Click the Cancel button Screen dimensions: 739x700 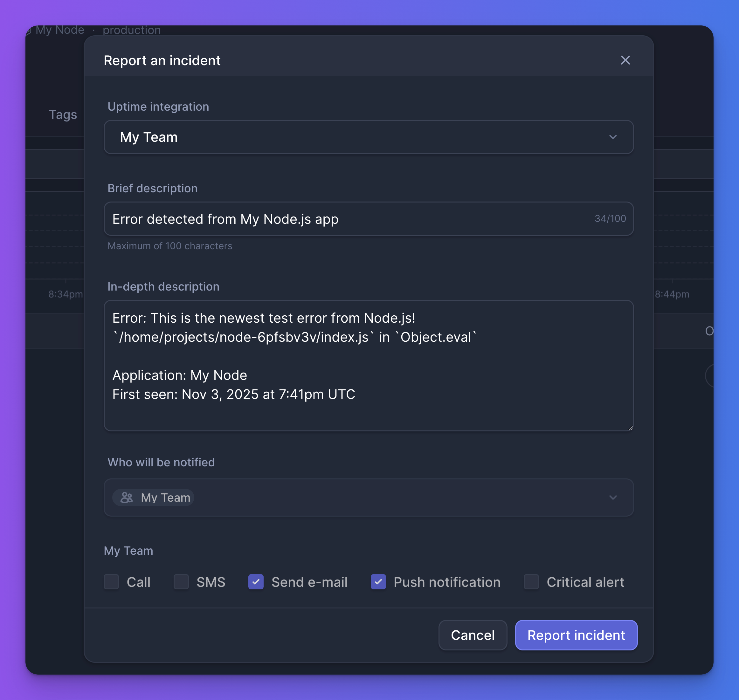[x=473, y=635]
